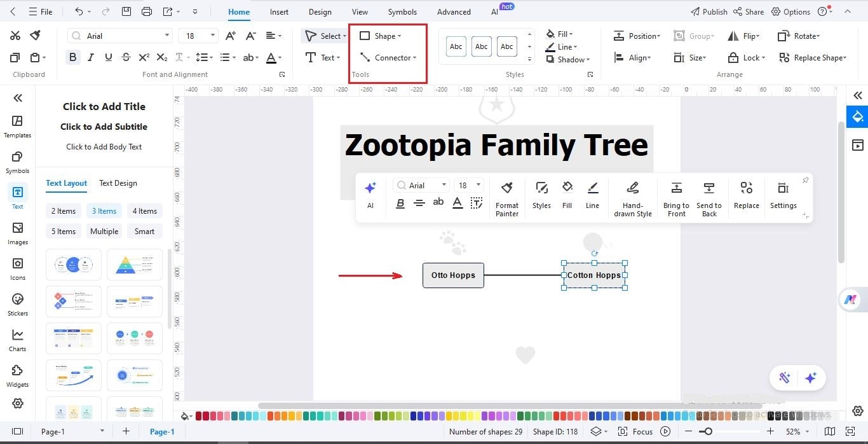The height and width of the screenshot is (444, 868).
Task: Open the Images sidebar panel
Action: coord(18,233)
